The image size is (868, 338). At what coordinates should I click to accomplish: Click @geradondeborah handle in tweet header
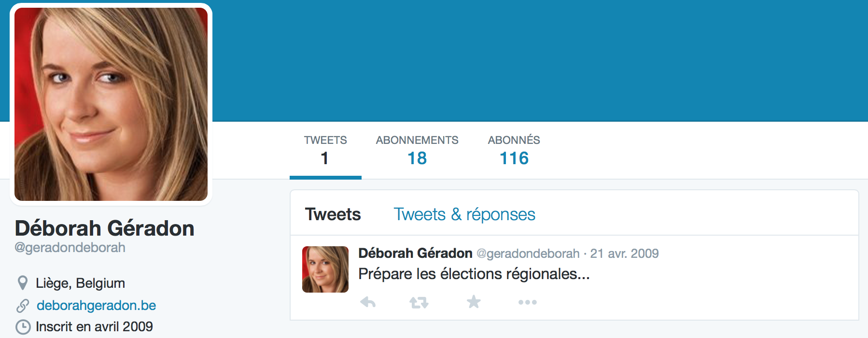coord(528,253)
